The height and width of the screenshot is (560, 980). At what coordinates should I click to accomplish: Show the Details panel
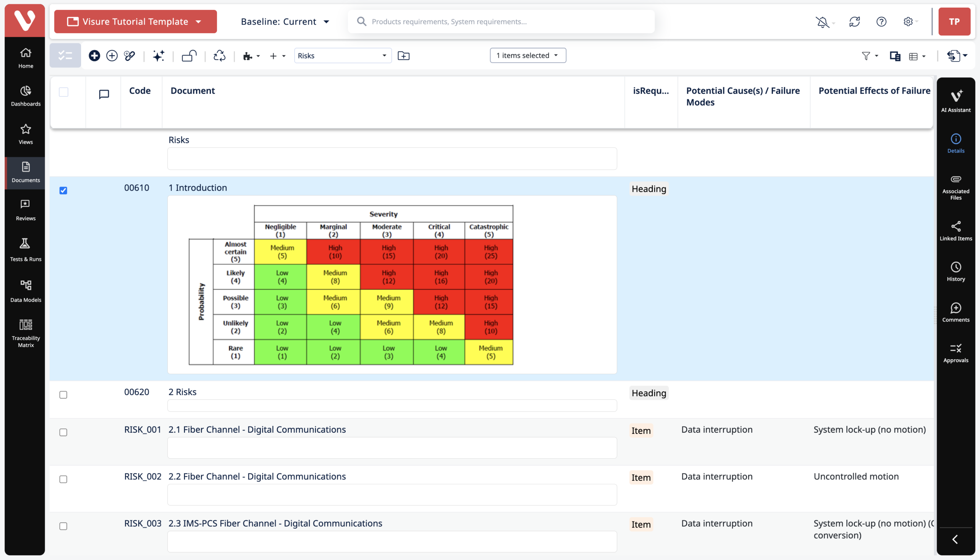tap(955, 143)
